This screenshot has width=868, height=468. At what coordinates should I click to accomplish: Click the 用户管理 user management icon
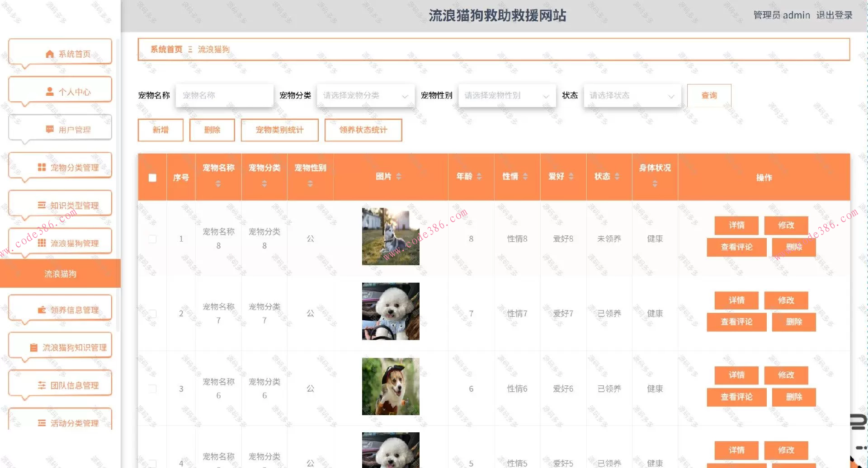[50, 128]
